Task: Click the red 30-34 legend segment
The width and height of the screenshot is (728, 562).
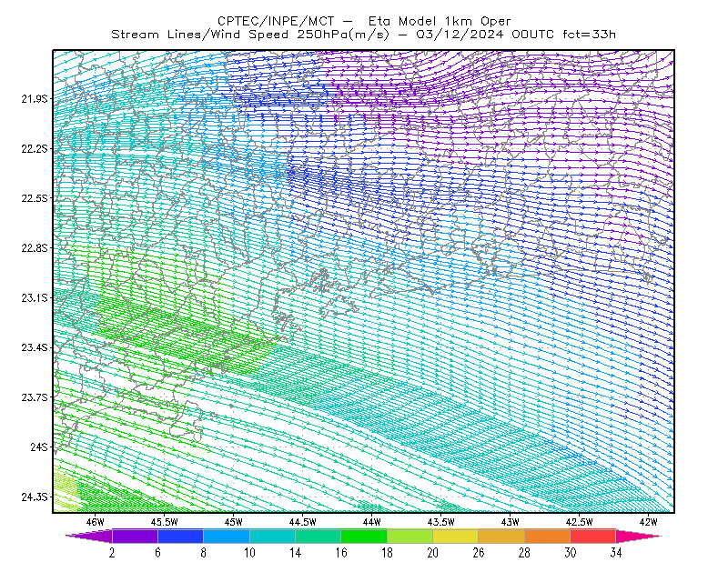Action: point(593,536)
